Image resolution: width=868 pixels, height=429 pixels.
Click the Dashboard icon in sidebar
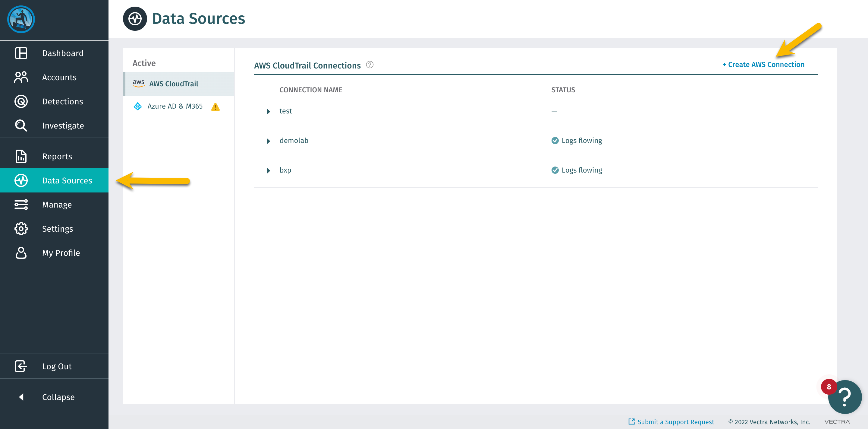[21, 53]
